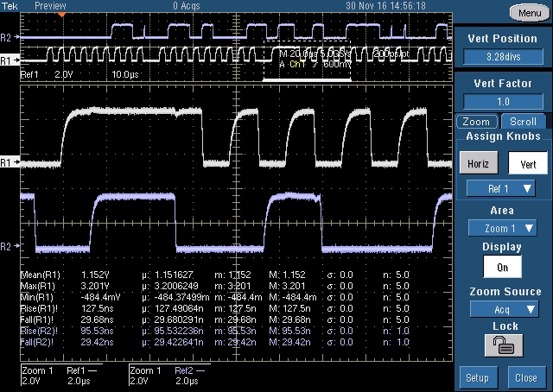Toggle the Display On button
This screenshot has height=392, width=553.
pyautogui.click(x=502, y=266)
